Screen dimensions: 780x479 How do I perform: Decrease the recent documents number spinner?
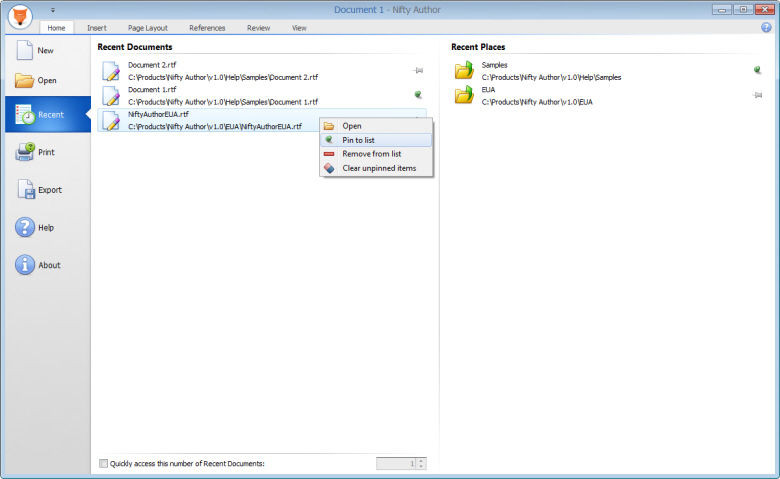click(421, 467)
